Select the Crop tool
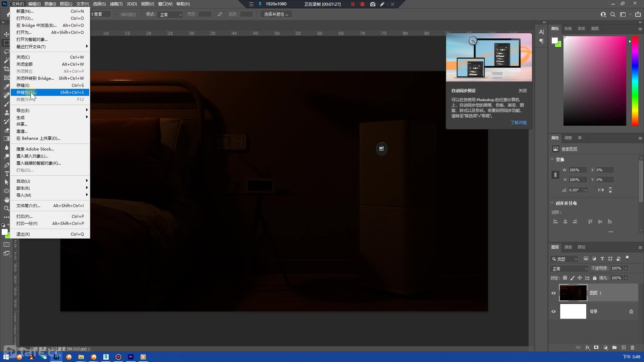The height and width of the screenshot is (362, 644). (6, 69)
